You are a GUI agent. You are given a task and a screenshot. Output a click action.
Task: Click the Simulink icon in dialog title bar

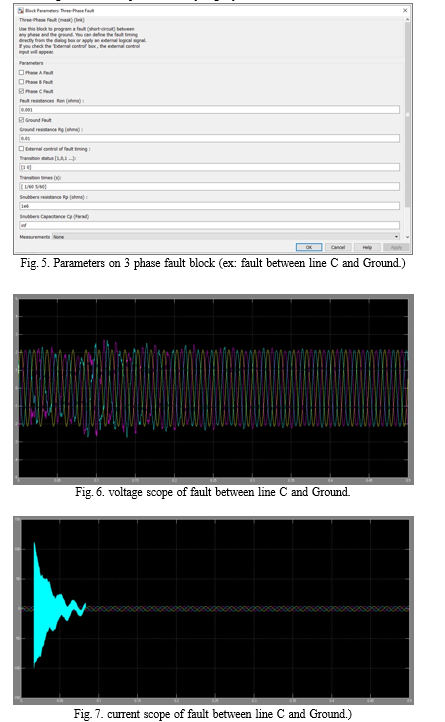[21, 10]
